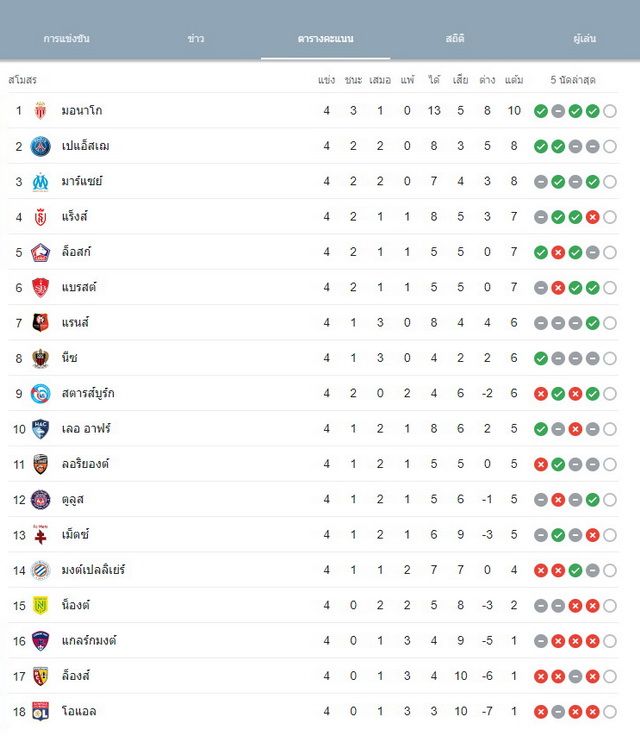Click Reims' red loss indicator
Image resolution: width=640 pixels, height=736 pixels.
pyautogui.click(x=593, y=217)
